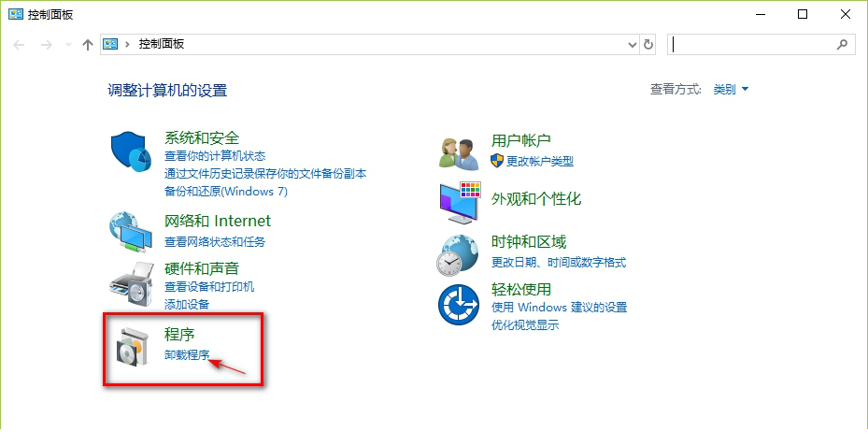Image resolution: width=868 pixels, height=446 pixels.
Task: Open the Hardware and Sound printer icon
Action: point(132,283)
